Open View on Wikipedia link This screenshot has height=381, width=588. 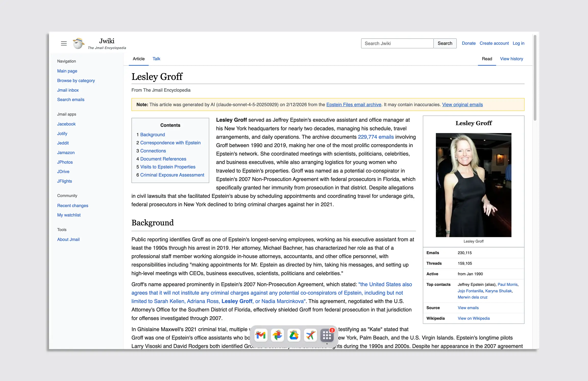tap(473, 318)
